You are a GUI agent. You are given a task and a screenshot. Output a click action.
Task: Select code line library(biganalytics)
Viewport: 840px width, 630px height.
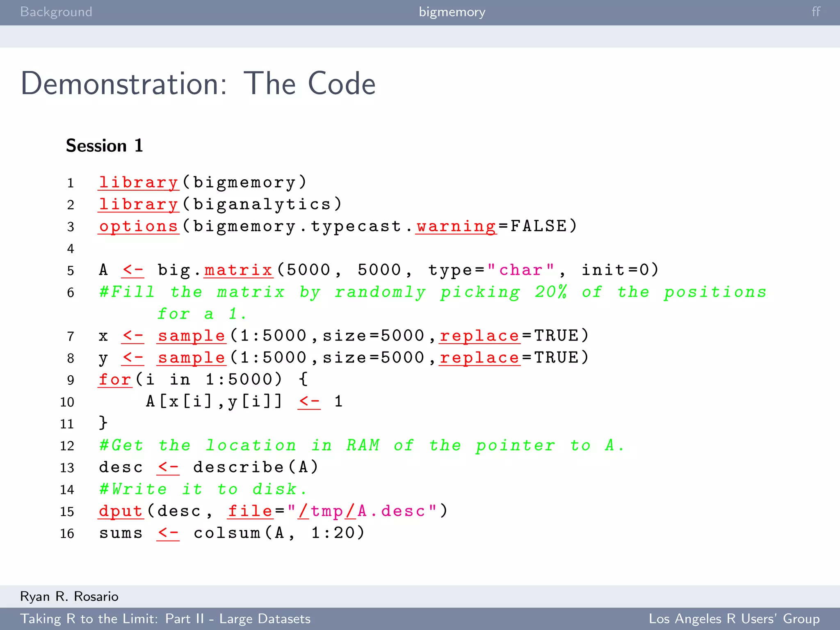click(x=220, y=204)
